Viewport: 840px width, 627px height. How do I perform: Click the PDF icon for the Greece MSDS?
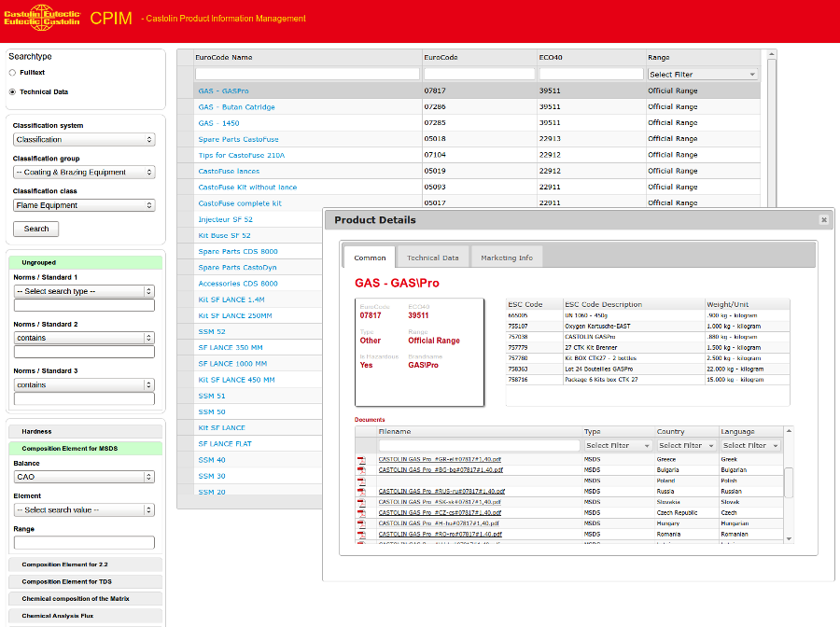pos(361,459)
